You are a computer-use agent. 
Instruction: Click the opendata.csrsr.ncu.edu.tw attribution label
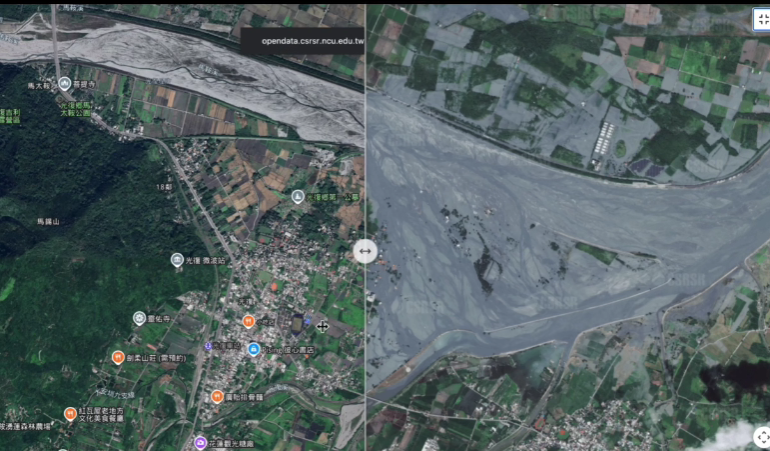[x=312, y=42]
